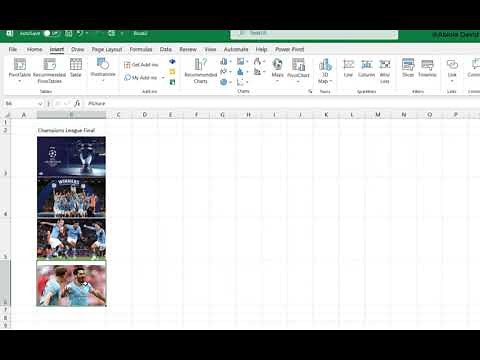The height and width of the screenshot is (360, 480).
Task: Open the Charts group dialog launcher
Action: tap(310, 91)
